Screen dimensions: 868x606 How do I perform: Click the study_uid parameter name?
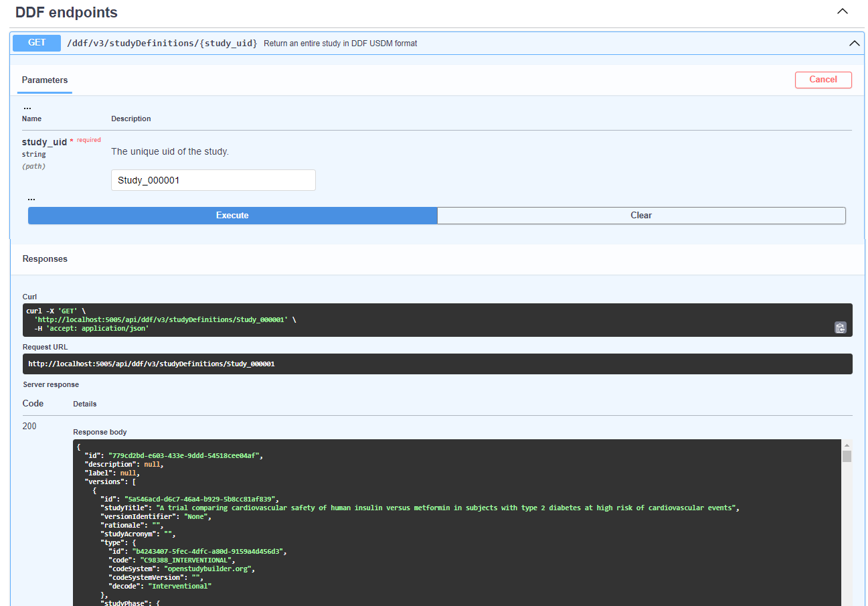tap(44, 142)
